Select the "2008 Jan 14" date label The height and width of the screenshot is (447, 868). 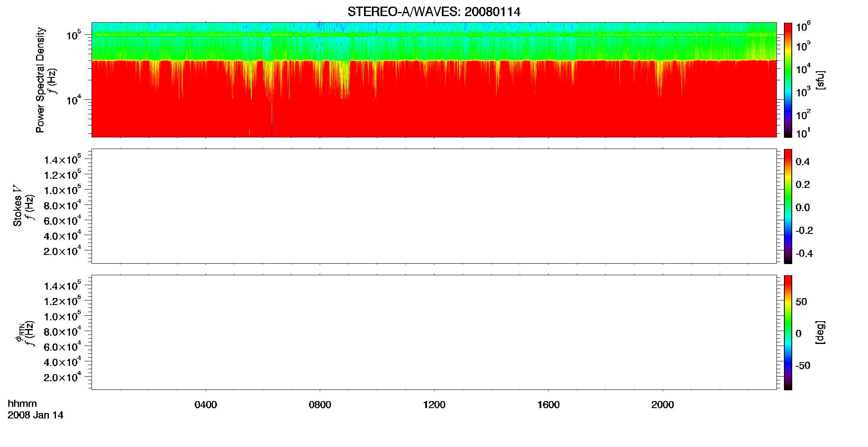tap(36, 415)
